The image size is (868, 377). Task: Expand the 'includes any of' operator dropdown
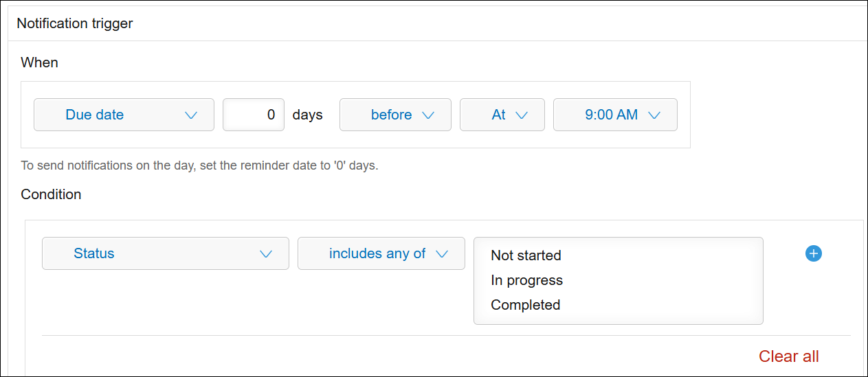381,254
